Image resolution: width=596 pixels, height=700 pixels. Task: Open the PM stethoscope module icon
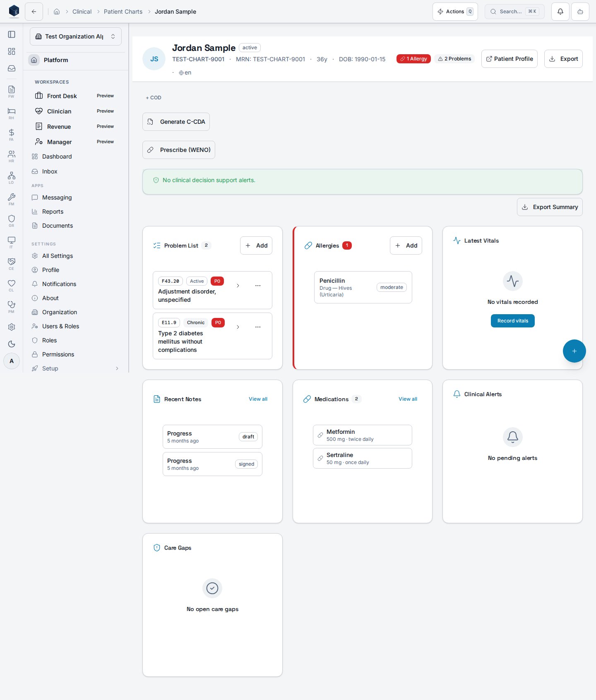(12, 307)
